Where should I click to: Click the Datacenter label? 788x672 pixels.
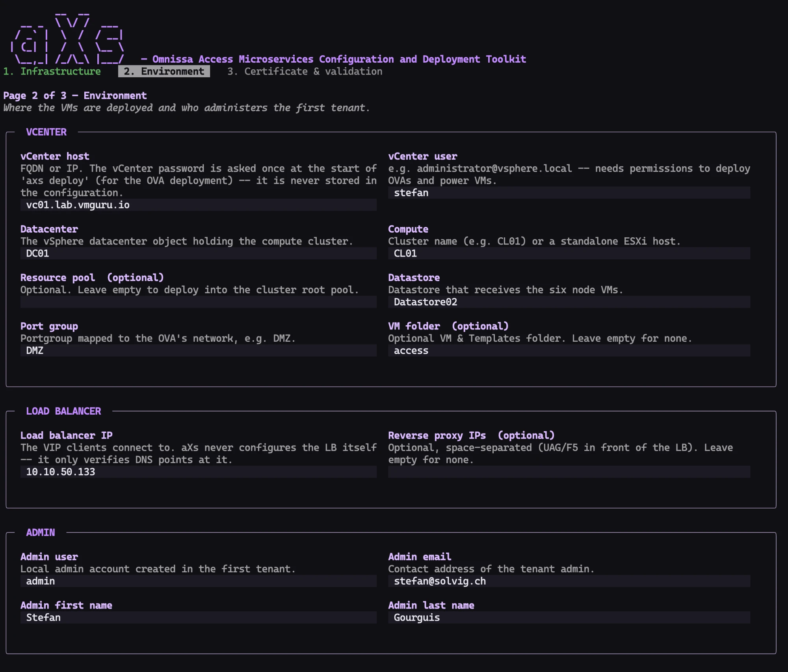49,229
